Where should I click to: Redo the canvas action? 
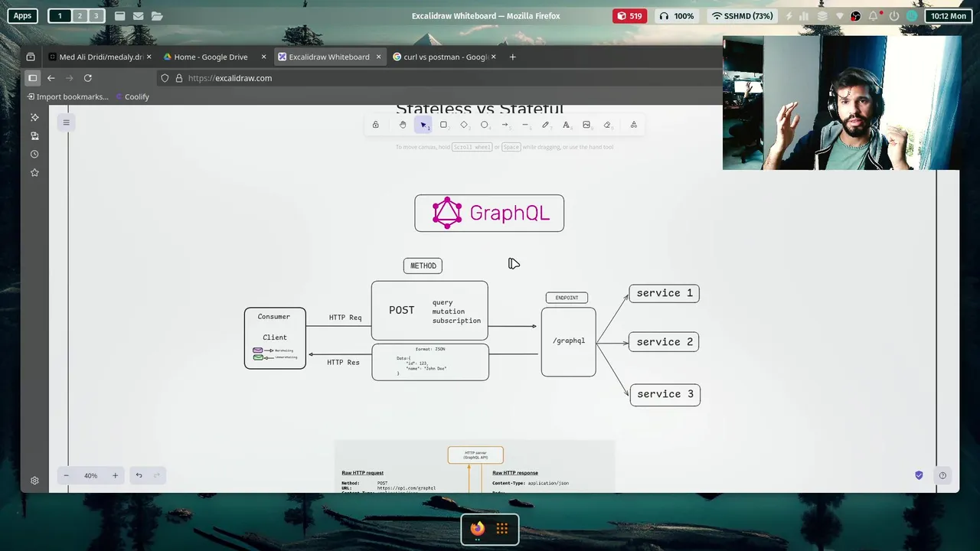coord(156,475)
